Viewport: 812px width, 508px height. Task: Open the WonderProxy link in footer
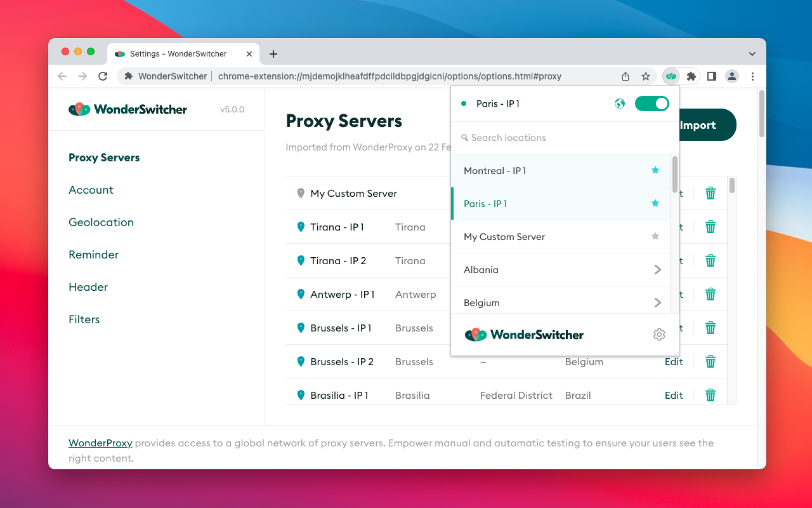[x=100, y=443]
